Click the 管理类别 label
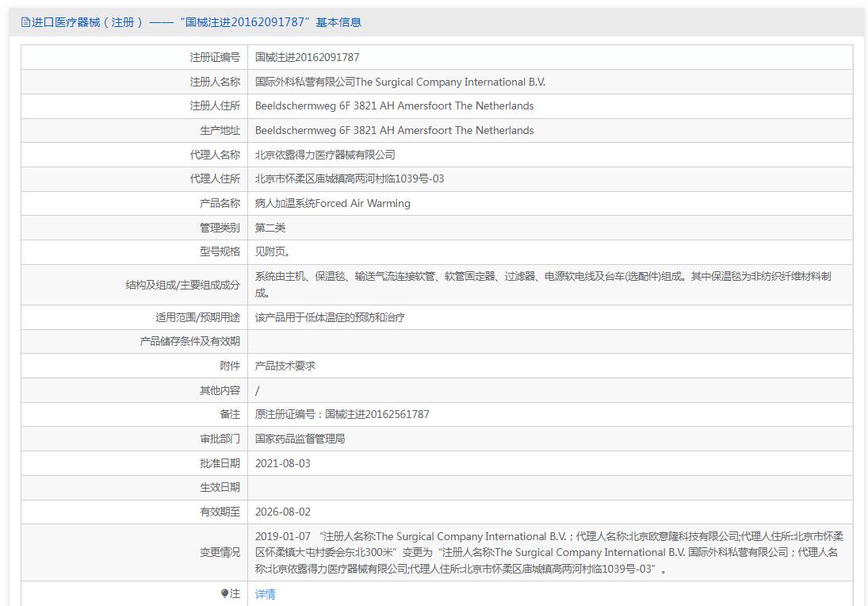 tap(220, 228)
